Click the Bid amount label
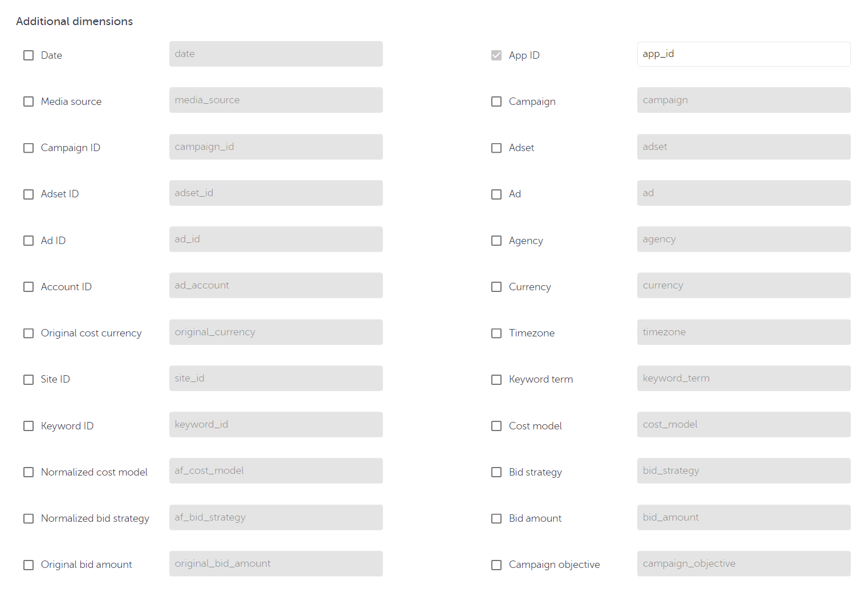Viewport: 868px width, 597px height. pyautogui.click(x=535, y=518)
